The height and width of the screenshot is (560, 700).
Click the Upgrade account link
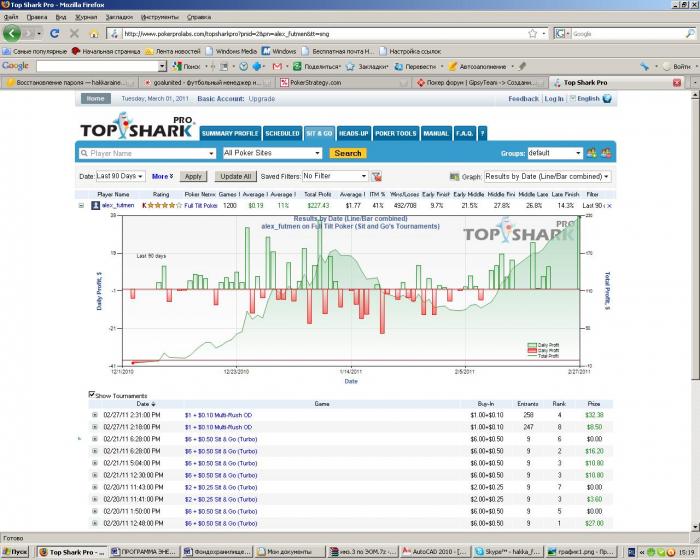coord(262,99)
